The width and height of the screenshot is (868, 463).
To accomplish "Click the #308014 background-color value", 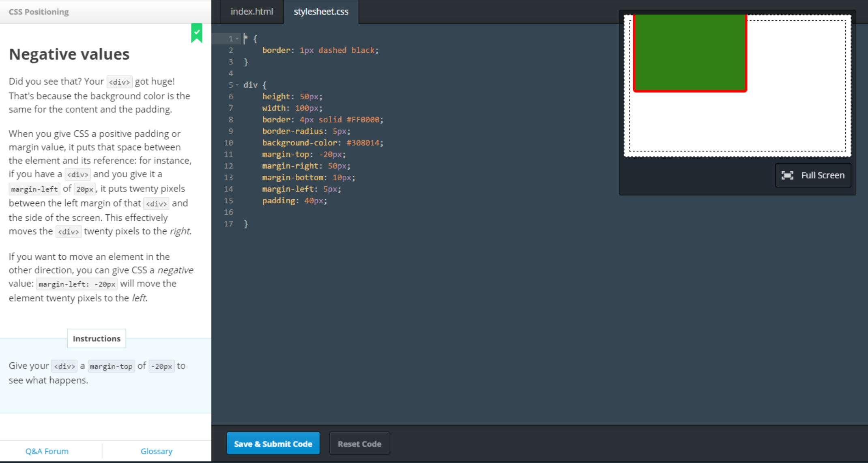I will (x=363, y=143).
